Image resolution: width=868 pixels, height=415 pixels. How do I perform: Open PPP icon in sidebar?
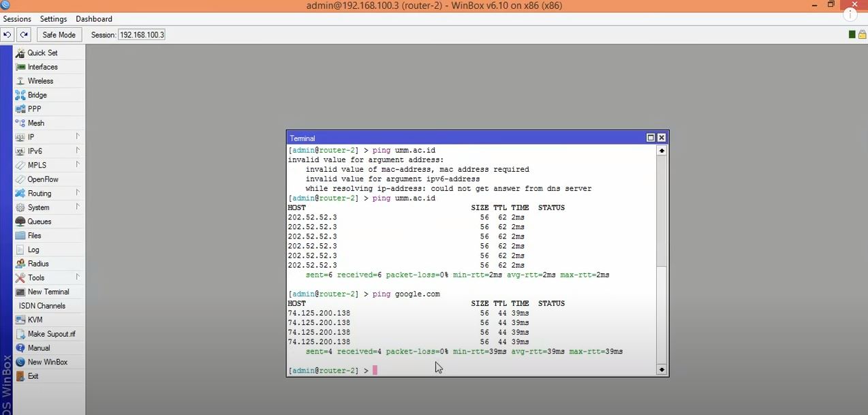20,109
